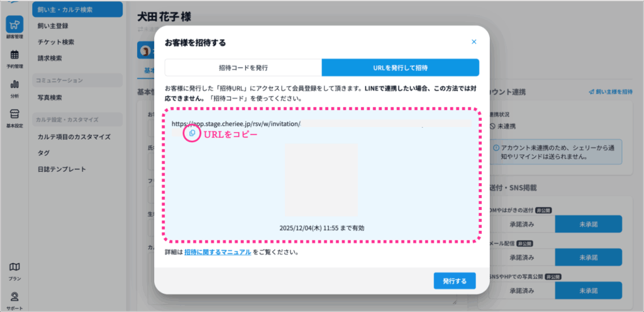Open プラン map icon
Screen dimensions: 644x312
14,270
